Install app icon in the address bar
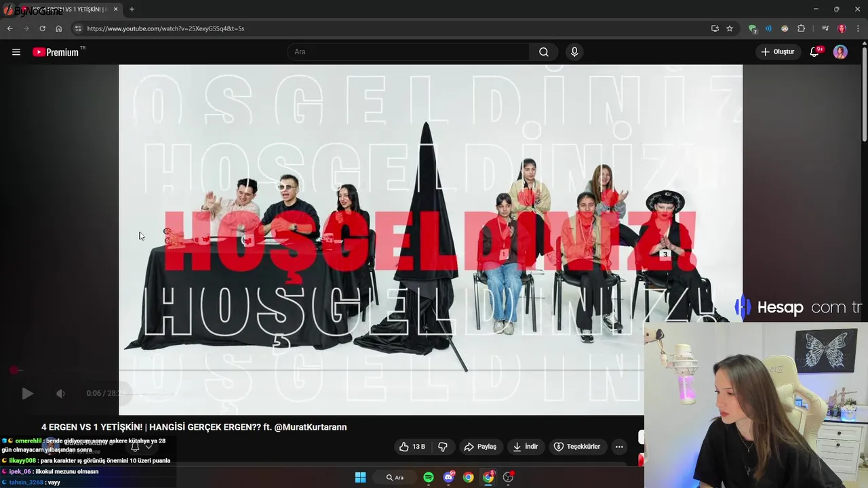Screen dimensions: 868x488 [715, 28]
